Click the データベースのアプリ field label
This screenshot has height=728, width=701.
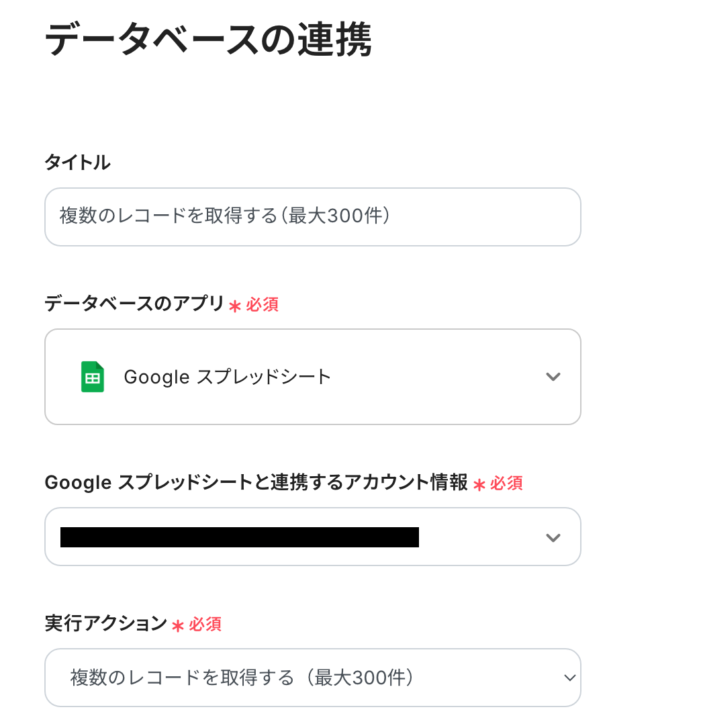[134, 304]
